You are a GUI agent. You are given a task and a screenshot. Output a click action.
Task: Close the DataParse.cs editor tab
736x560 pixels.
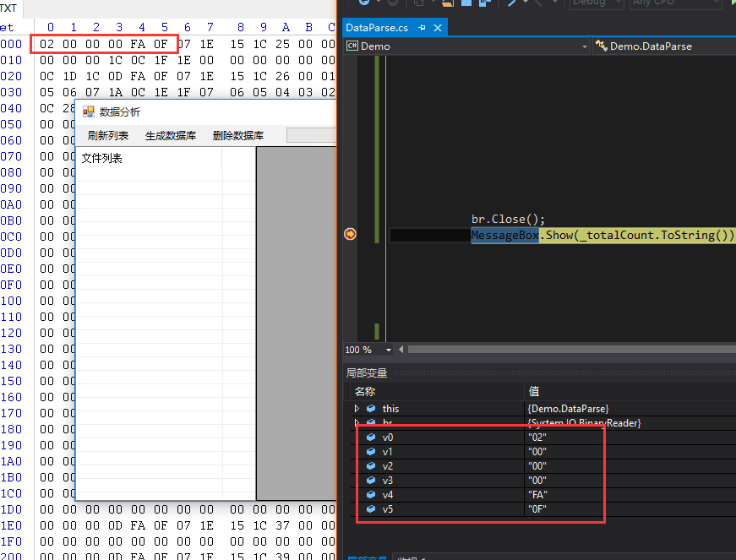[437, 28]
